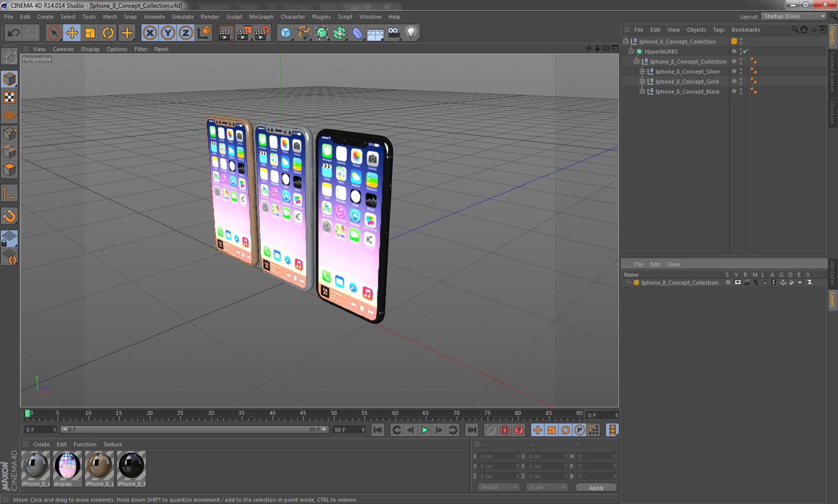
Task: Add a Cube primitive object
Action: [286, 33]
